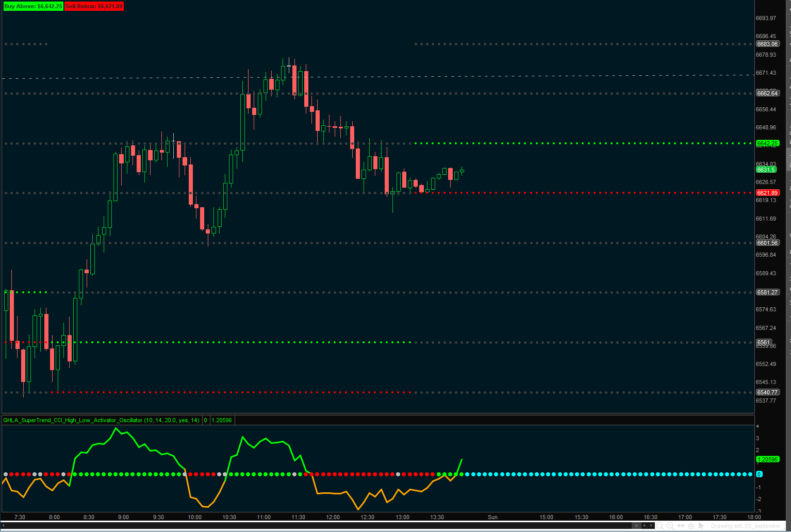The image size is (791, 532).
Task: Click the 1.20596 value in study header
Action: point(222,420)
